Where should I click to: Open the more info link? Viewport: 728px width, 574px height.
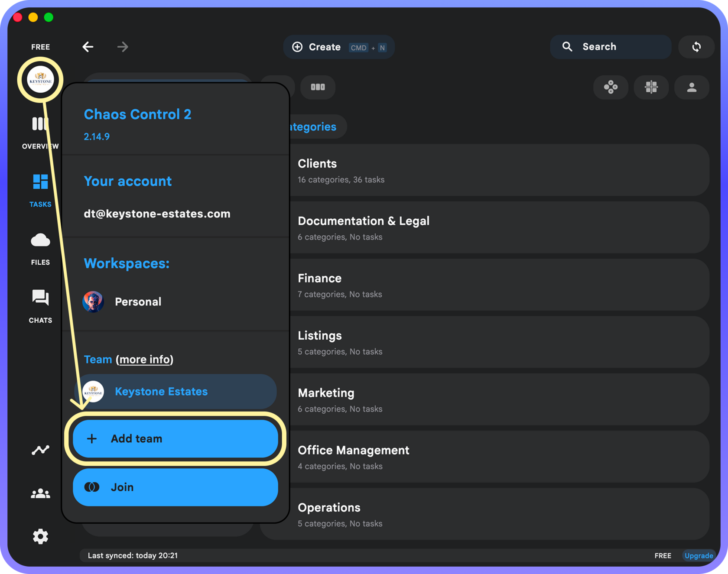(145, 359)
